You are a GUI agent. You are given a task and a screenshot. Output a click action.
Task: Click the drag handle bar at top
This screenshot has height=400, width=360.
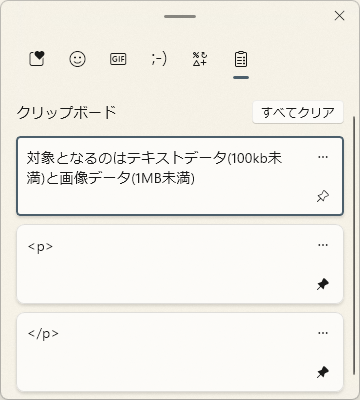(x=180, y=16)
